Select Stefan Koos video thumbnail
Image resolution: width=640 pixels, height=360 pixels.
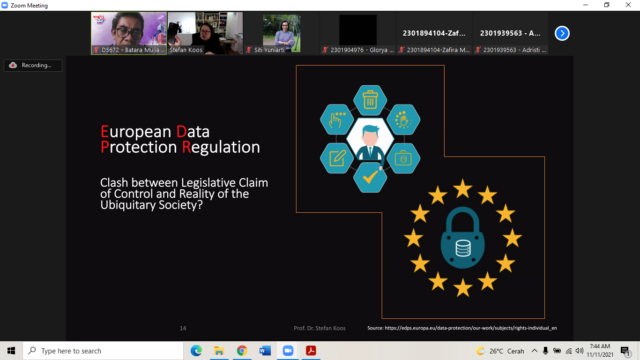[x=205, y=33]
